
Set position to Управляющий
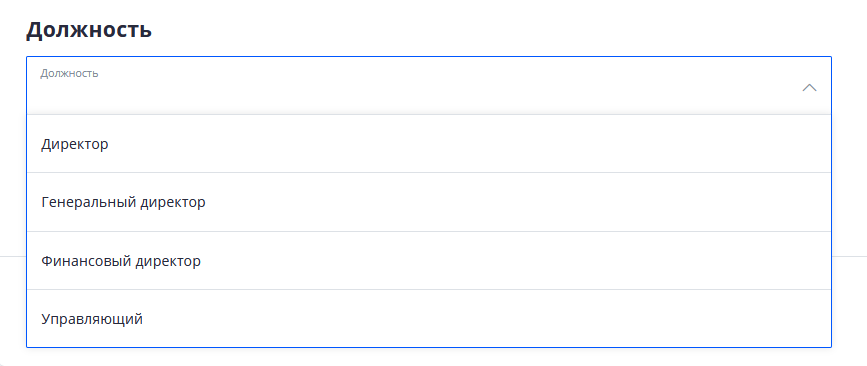point(429,318)
